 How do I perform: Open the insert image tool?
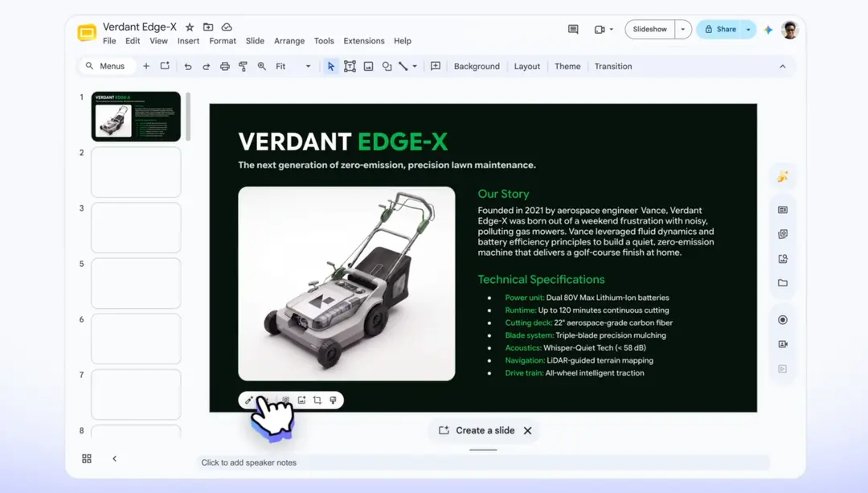[368, 67]
